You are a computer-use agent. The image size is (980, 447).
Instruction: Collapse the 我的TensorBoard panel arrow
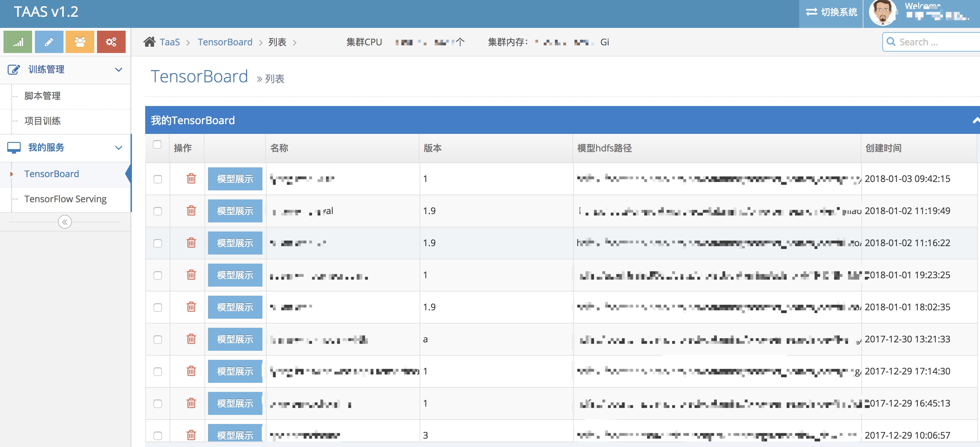pos(976,121)
